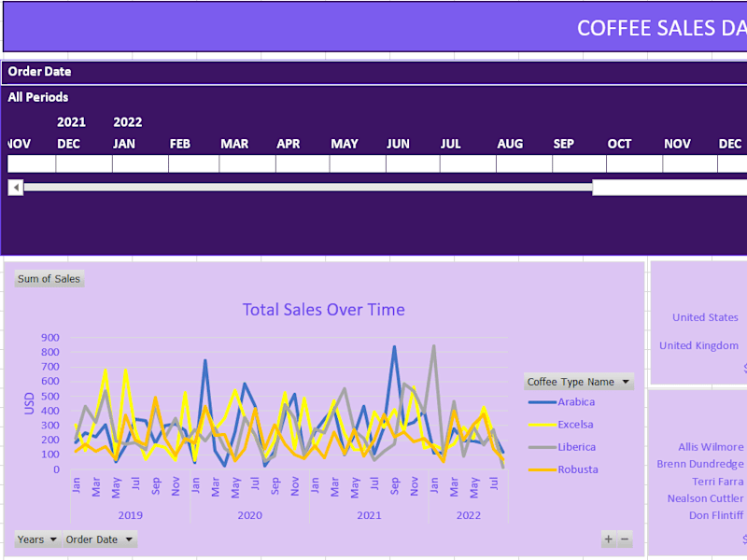Click the United States chart label

(705, 317)
